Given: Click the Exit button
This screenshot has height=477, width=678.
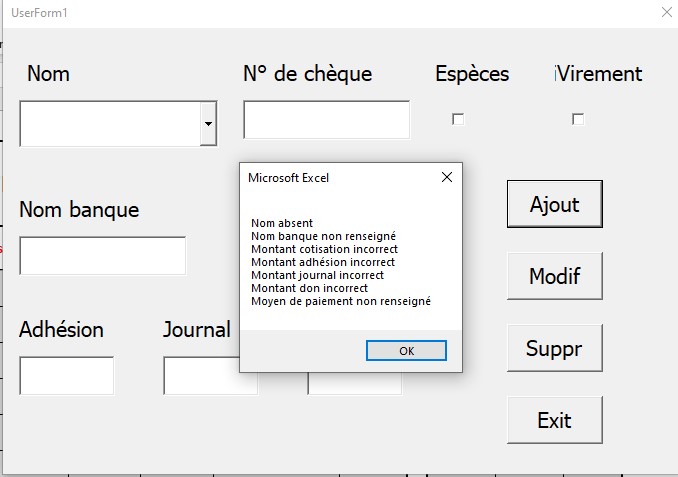Looking at the screenshot, I should (x=554, y=420).
